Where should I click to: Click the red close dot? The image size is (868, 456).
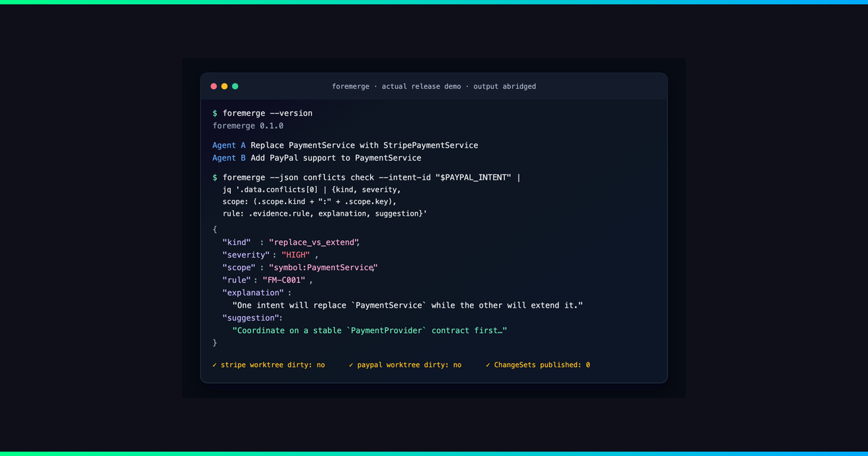click(x=213, y=86)
